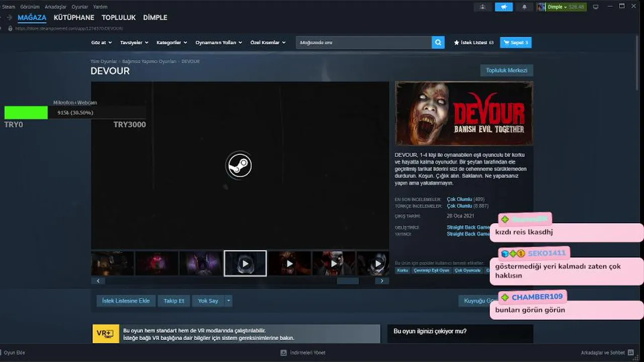This screenshot has width=644, height=362.
Task: Play the fifth video thumbnail
Action: (x=289, y=263)
